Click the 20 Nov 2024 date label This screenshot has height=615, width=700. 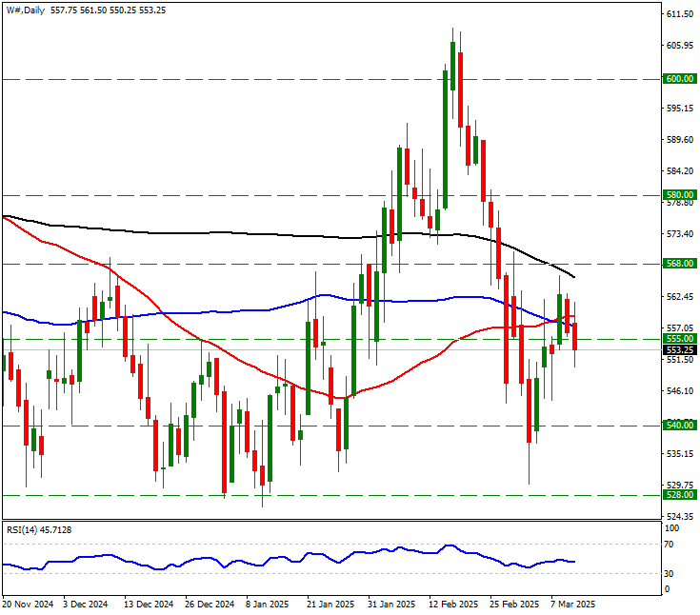(x=28, y=605)
